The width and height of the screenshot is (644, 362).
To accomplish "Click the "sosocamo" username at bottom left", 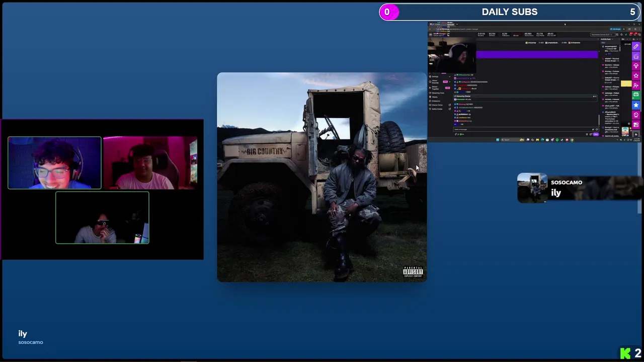I will (x=31, y=342).
